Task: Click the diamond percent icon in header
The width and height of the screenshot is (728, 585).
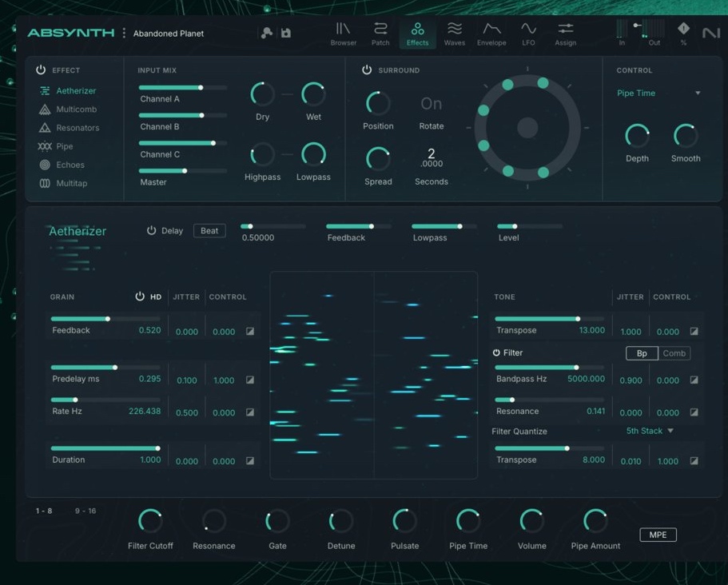Action: pos(683,29)
